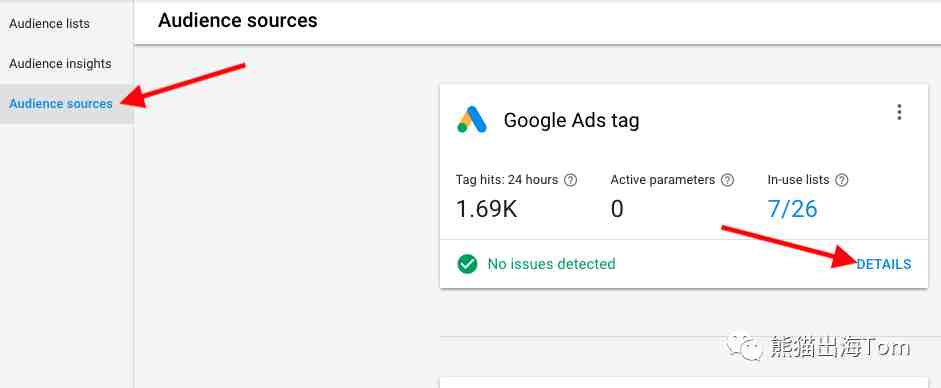Click the help icon beside Active parameters
941x388 pixels.
pyautogui.click(x=727, y=180)
